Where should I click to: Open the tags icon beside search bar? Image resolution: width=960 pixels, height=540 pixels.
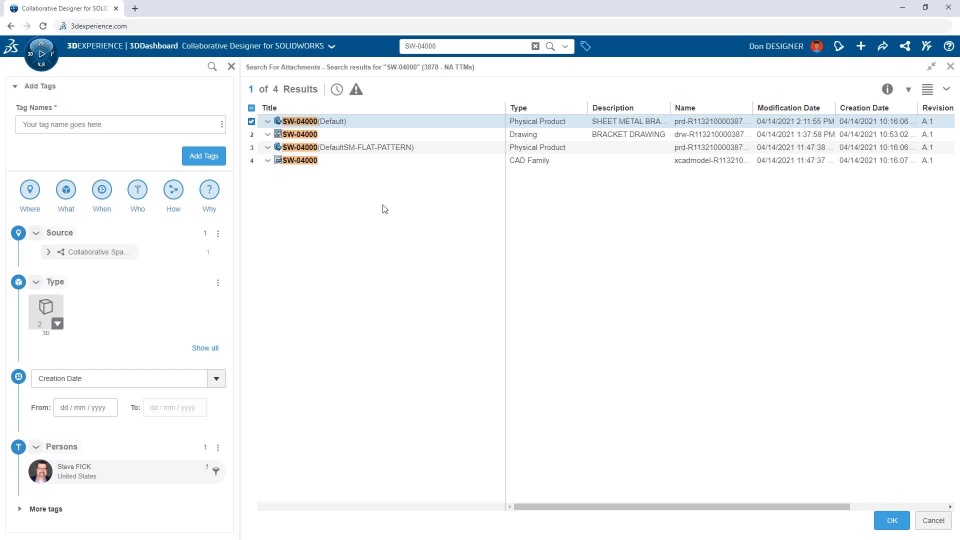click(x=585, y=46)
